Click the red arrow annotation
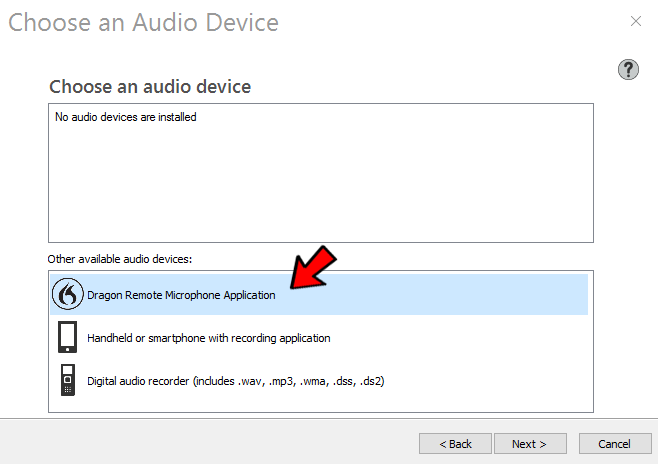 [313, 267]
